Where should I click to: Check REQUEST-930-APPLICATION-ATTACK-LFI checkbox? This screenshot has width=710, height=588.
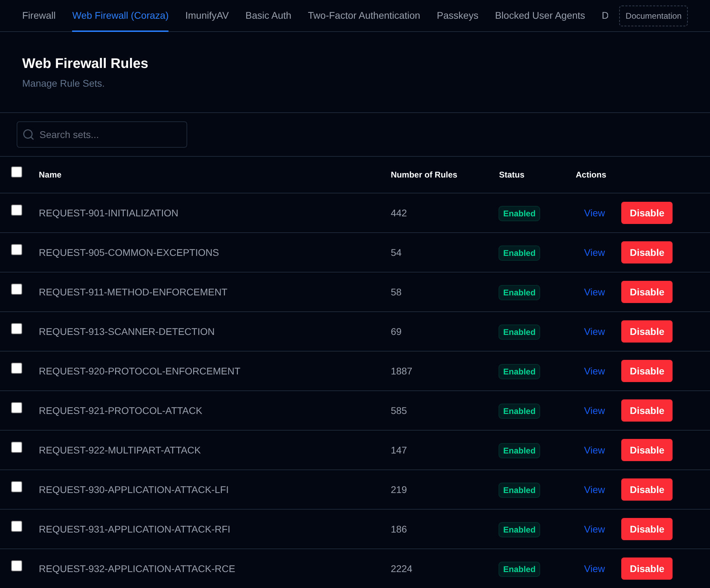pyautogui.click(x=17, y=487)
